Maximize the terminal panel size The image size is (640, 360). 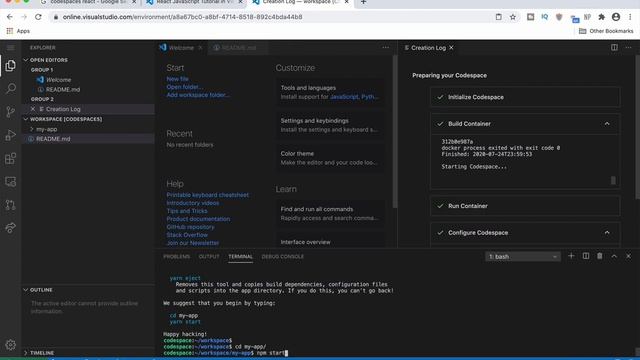(614, 256)
